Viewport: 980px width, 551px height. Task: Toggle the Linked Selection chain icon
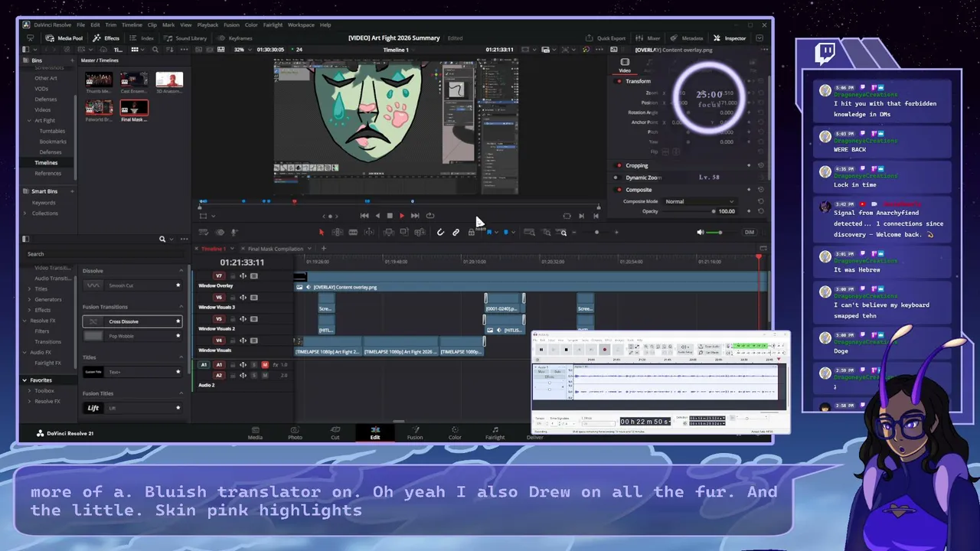click(456, 232)
